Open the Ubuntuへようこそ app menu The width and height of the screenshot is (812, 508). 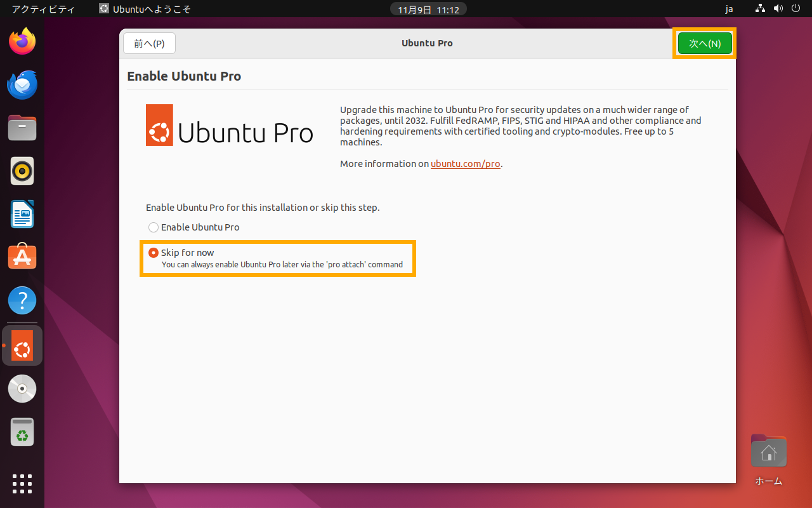pyautogui.click(x=145, y=9)
